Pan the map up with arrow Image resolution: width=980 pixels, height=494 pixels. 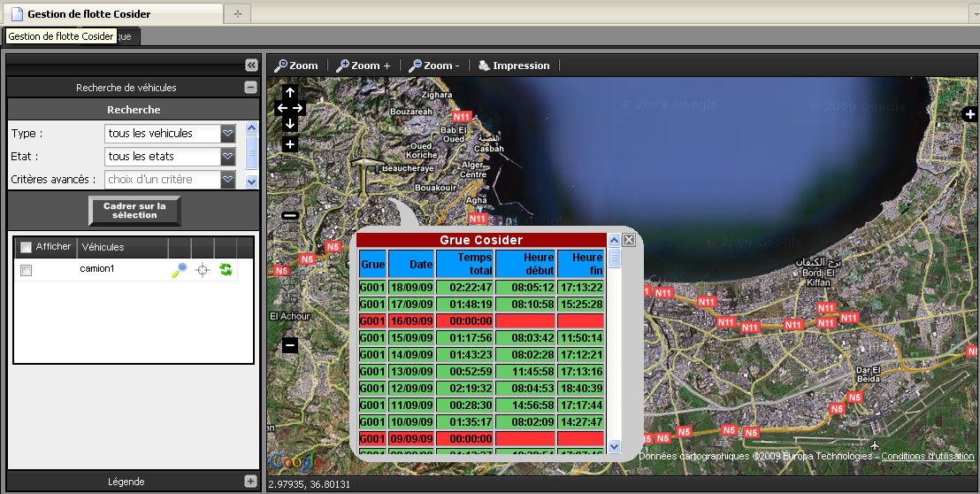tap(290, 93)
